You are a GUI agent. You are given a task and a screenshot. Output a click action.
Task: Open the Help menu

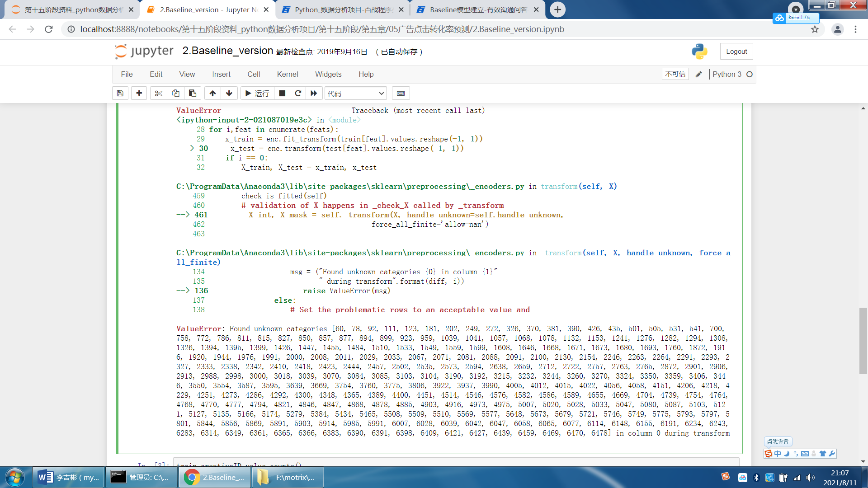366,75
